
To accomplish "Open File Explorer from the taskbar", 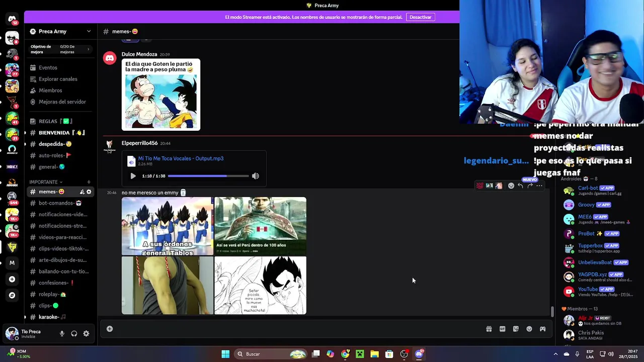I will 374,354.
